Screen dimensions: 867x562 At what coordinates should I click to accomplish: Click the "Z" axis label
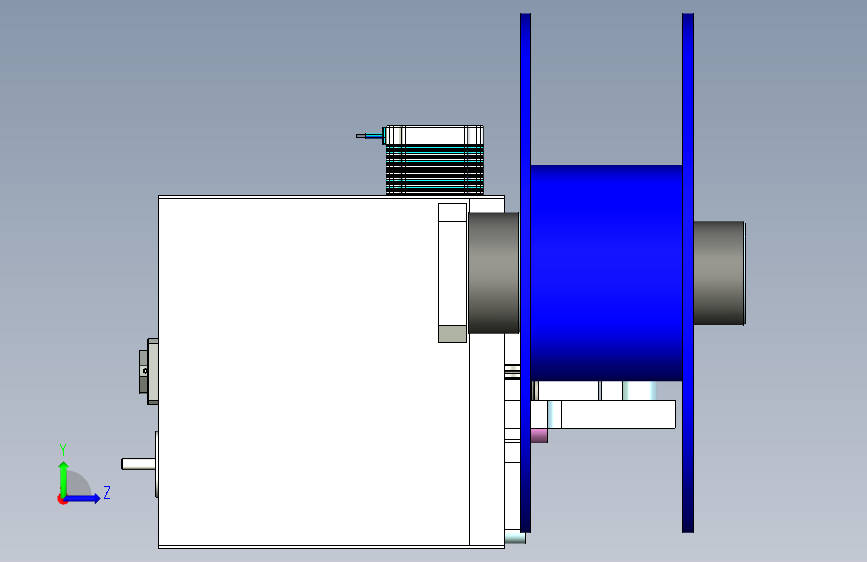coord(107,492)
